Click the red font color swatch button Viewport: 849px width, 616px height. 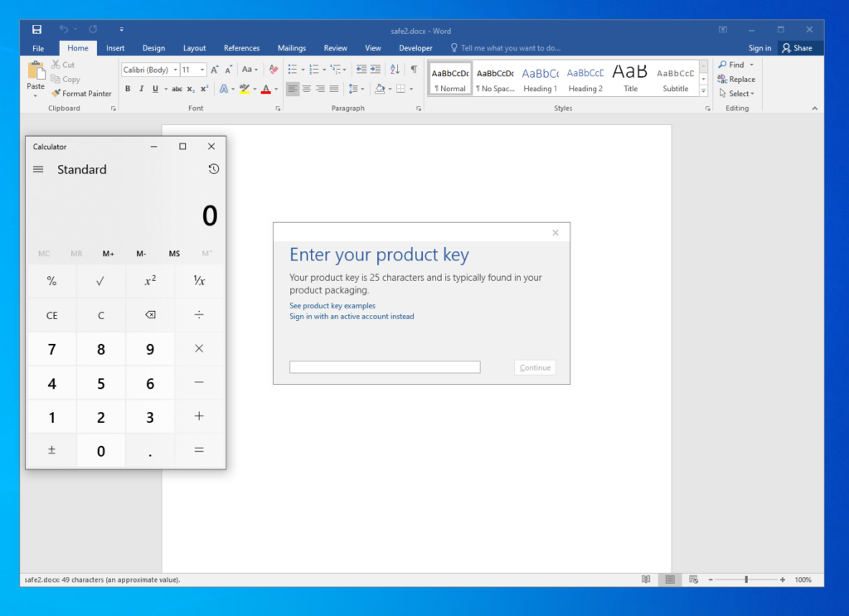pos(266,89)
